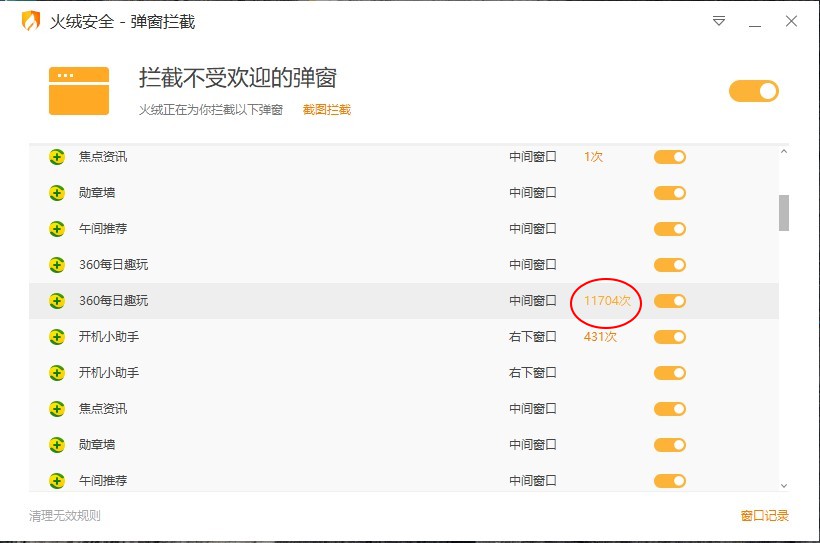
Task: Click the large orange popup window icon
Action: 79,90
